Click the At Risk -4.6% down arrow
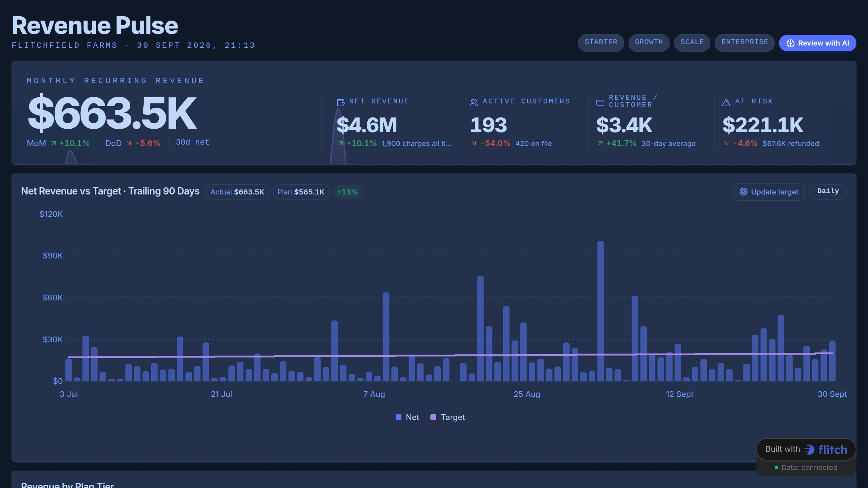868x488 pixels. (x=726, y=144)
